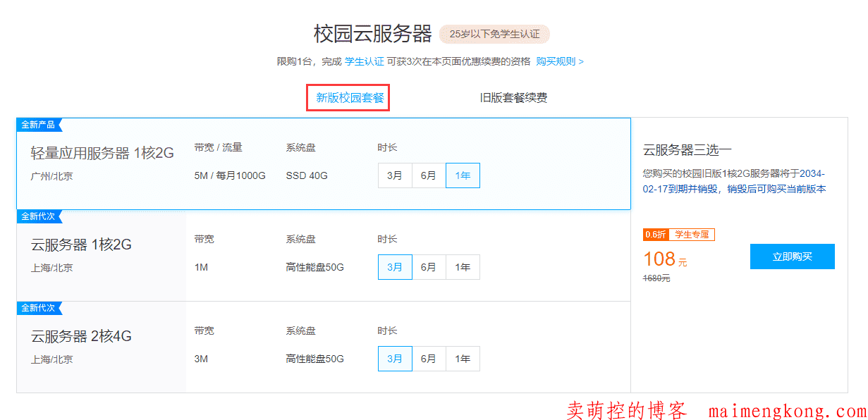Open the 学生认证 link
The height and width of the screenshot is (420, 868).
[364, 61]
